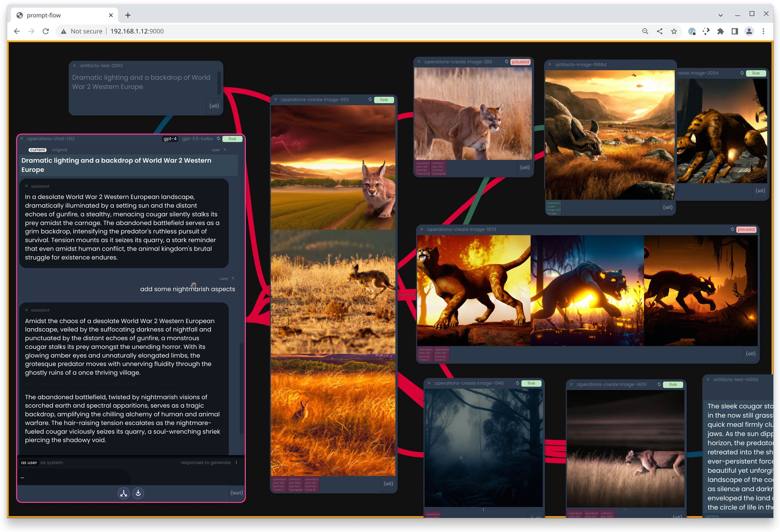Click the 'responses to generate' count
Image resolution: width=780 pixels, height=532 pixels.
(236, 463)
